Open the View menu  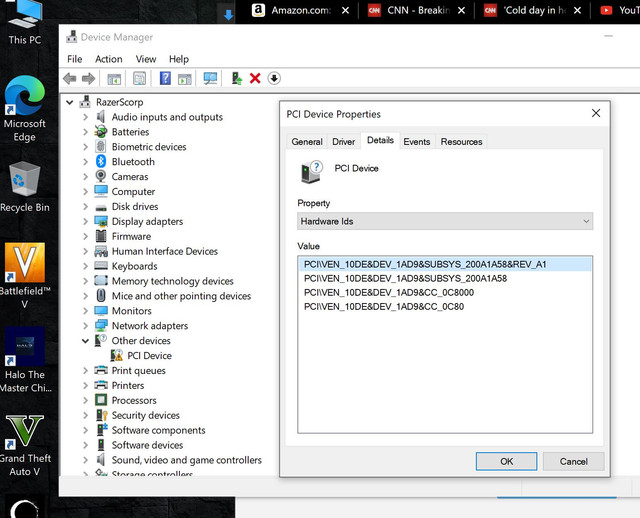146,59
